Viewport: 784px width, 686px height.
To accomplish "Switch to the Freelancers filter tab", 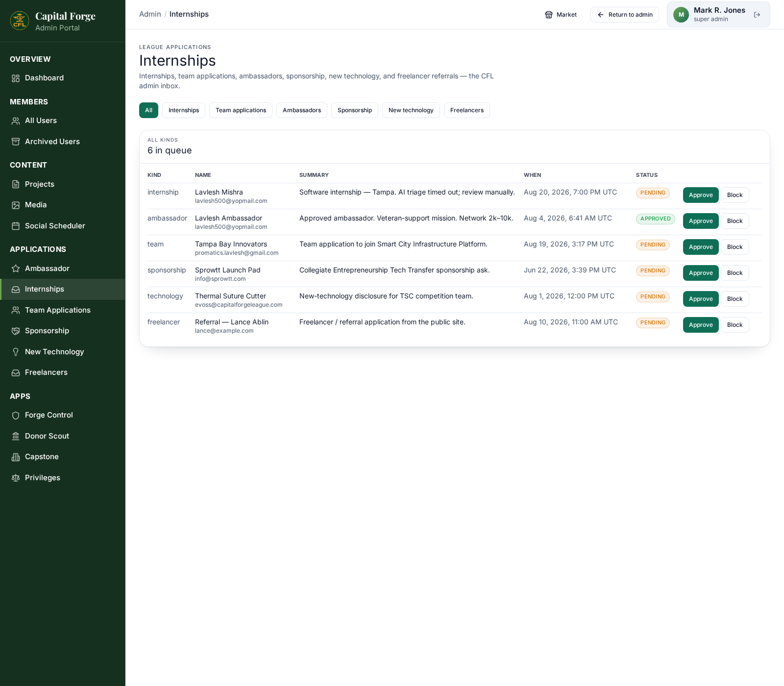I will tap(467, 110).
